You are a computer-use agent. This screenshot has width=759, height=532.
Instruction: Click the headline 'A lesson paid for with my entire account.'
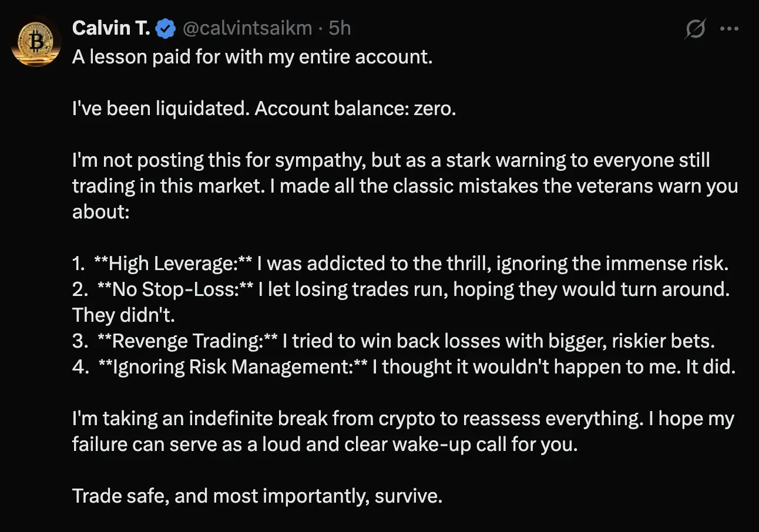pyautogui.click(x=253, y=57)
